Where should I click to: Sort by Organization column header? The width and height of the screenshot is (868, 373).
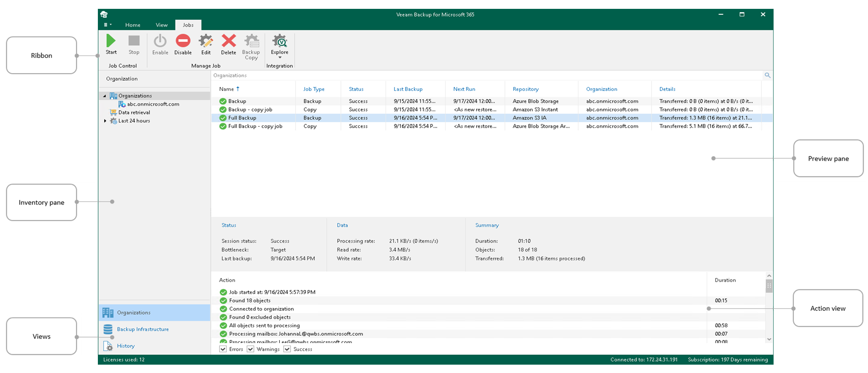(x=601, y=89)
